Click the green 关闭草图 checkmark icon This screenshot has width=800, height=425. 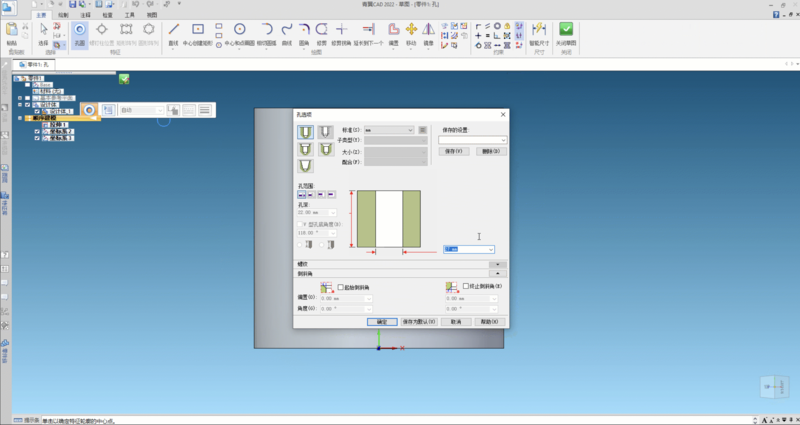coord(566,31)
